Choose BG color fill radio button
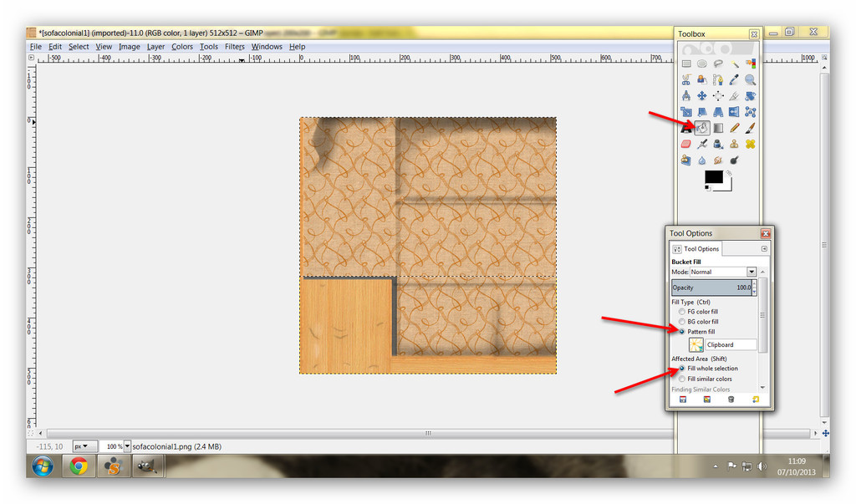 tap(682, 322)
